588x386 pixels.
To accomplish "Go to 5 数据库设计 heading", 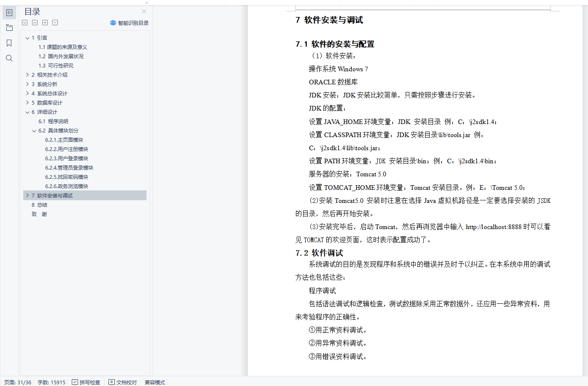I will [x=47, y=103].
